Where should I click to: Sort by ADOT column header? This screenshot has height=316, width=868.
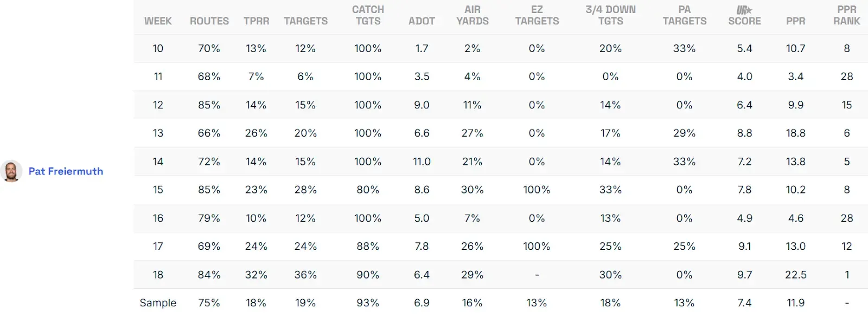422,21
